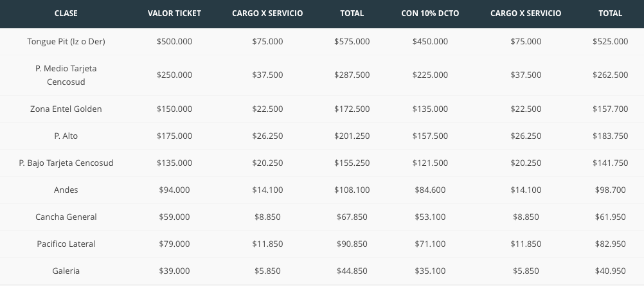Click the $94.000 Andes ticket price
The width and height of the screenshot is (644, 286).
tap(174, 190)
